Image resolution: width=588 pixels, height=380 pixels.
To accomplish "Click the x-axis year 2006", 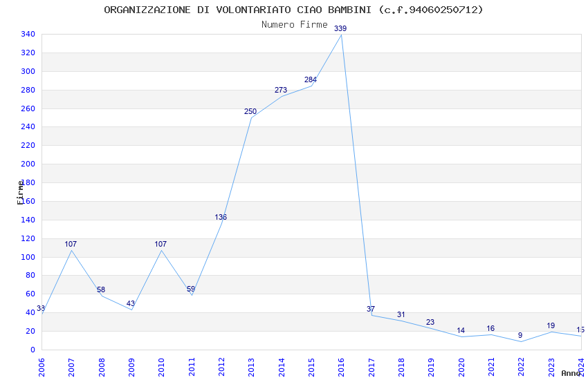I will click(42, 368).
